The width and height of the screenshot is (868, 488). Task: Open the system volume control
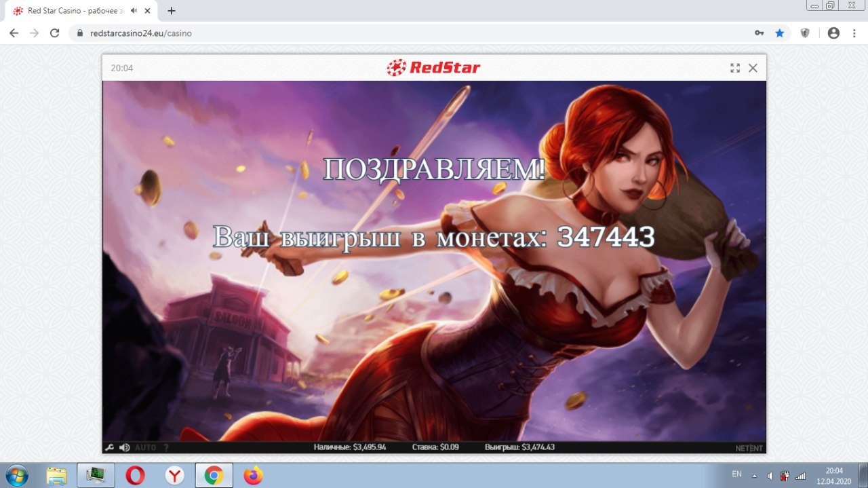coord(770,475)
